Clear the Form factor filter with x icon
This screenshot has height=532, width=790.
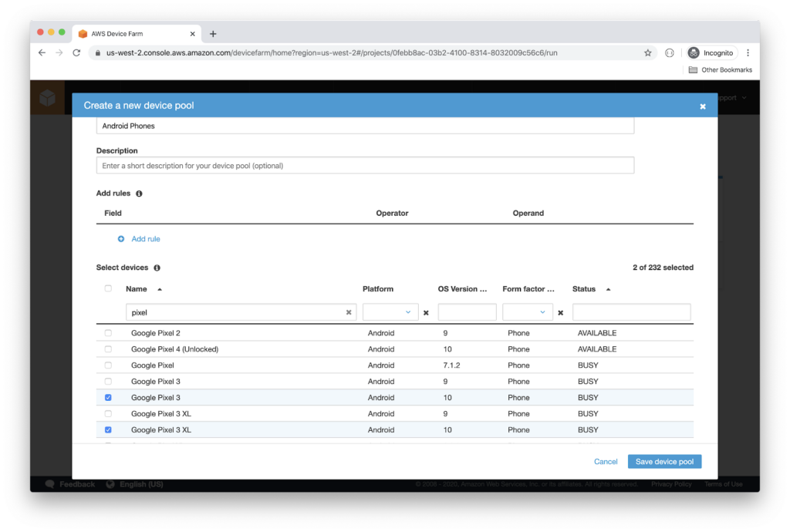click(x=561, y=313)
